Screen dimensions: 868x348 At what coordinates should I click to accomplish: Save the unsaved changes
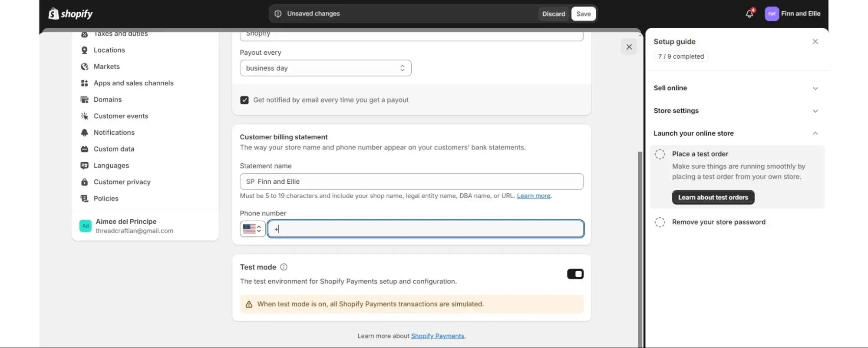click(583, 14)
